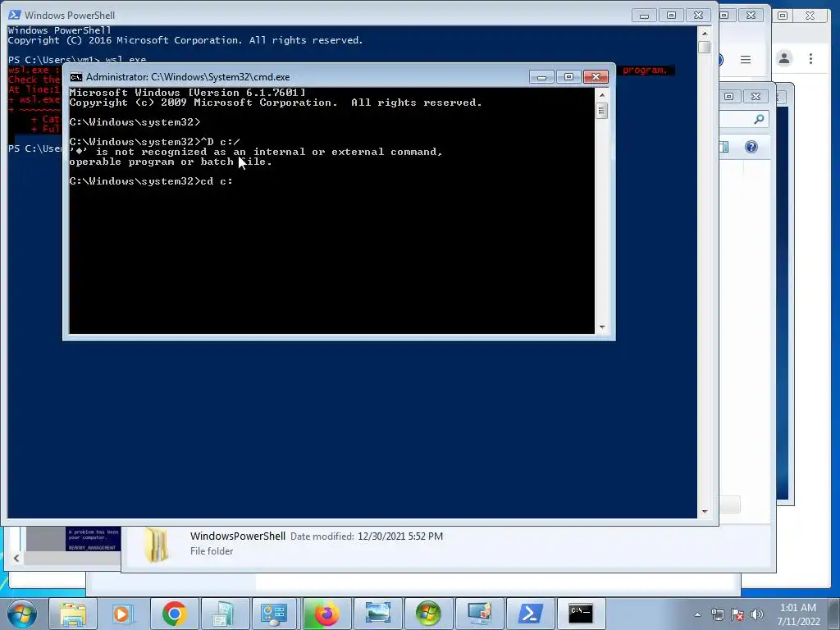Image resolution: width=840 pixels, height=630 pixels.
Task: Open the network status tray icon
Action: (x=717, y=614)
